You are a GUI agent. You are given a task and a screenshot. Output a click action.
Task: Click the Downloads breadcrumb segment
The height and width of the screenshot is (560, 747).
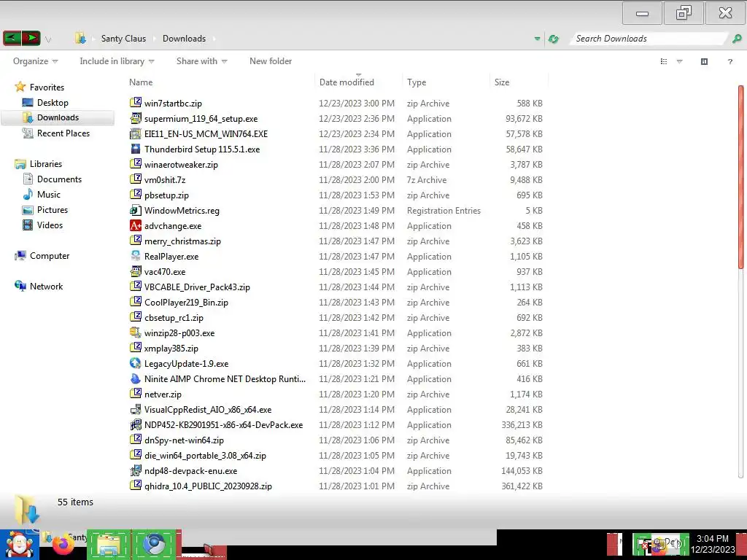pos(184,39)
